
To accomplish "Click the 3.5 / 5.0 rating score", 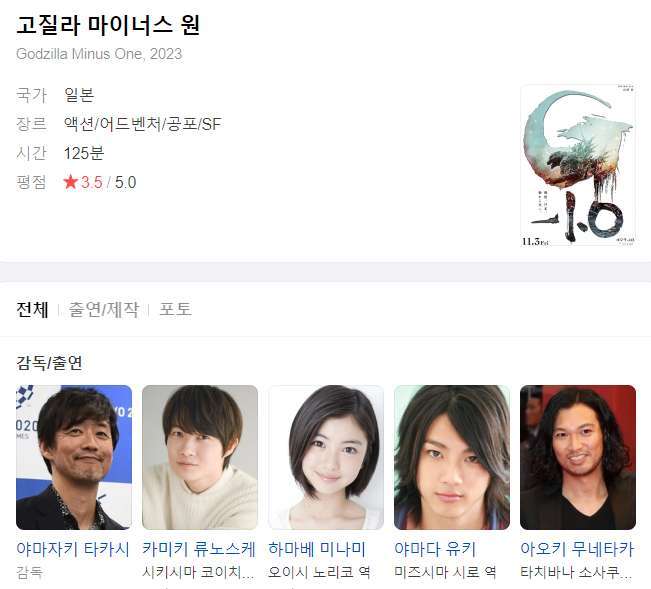I will click(108, 182).
